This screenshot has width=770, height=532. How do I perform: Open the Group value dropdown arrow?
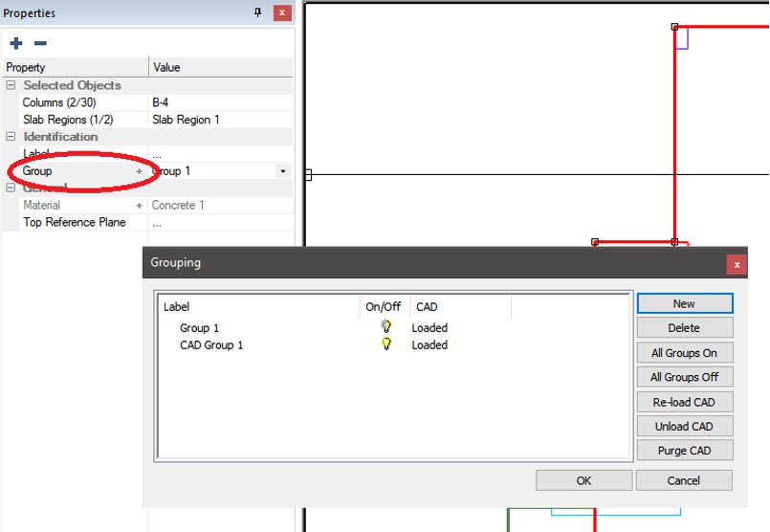coord(282,171)
